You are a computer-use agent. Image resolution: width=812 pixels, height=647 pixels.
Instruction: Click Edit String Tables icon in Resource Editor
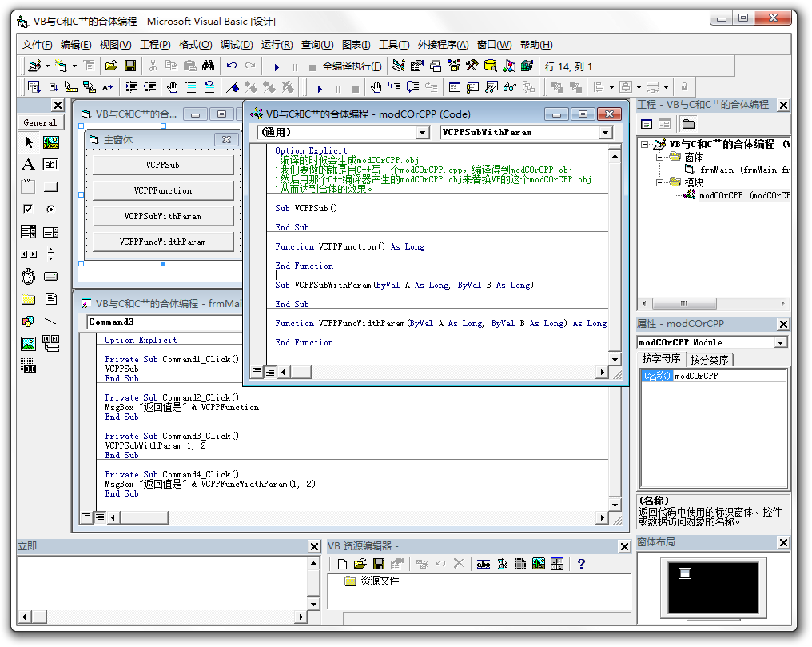pyautogui.click(x=484, y=564)
